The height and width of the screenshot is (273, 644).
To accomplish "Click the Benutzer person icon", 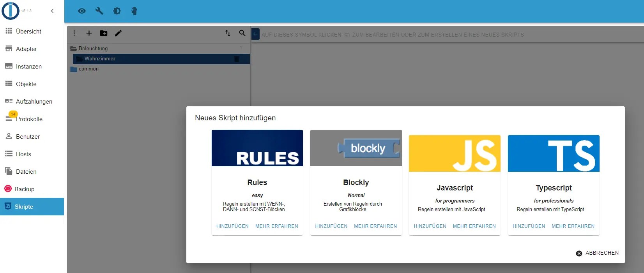I will 9,136.
